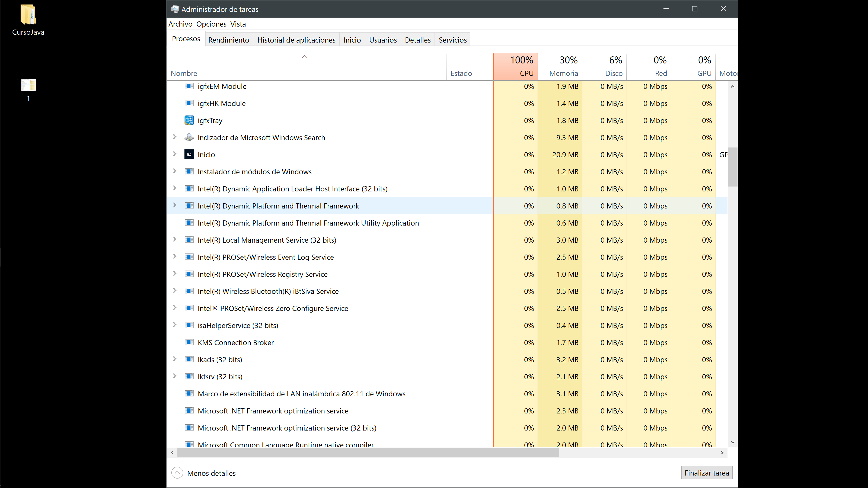Open the Opciones menu
The image size is (868, 488).
tap(211, 24)
